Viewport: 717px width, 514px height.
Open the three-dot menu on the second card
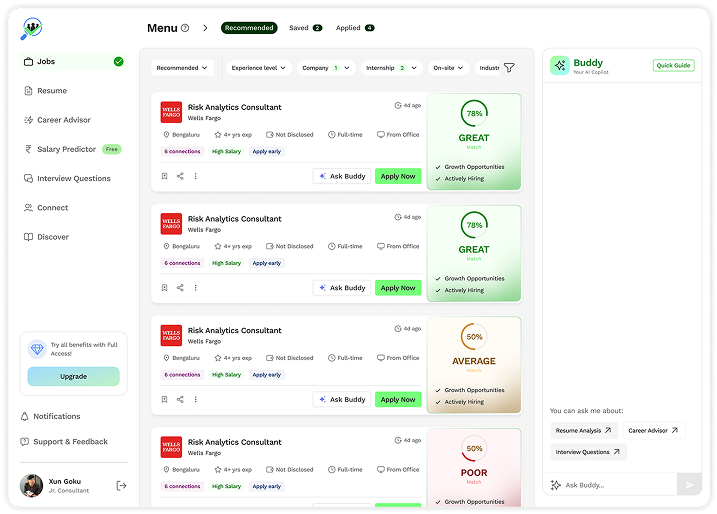coord(195,288)
